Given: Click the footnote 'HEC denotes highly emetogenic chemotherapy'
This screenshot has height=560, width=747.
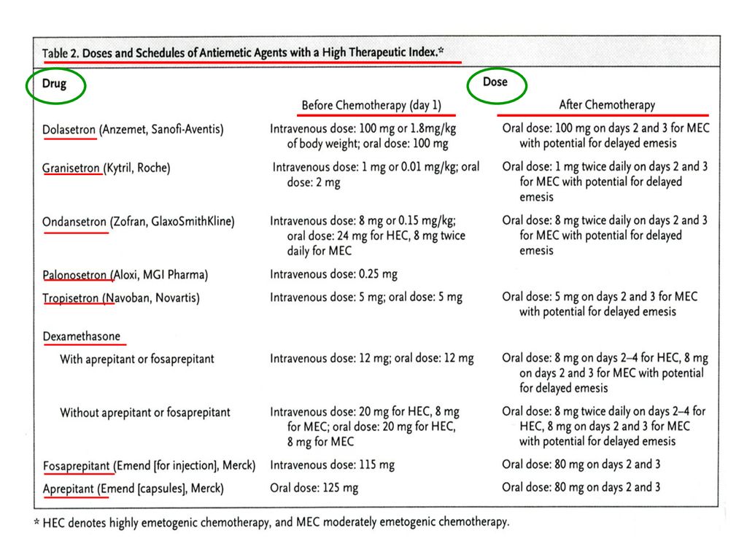Looking at the screenshot, I should 271,522.
